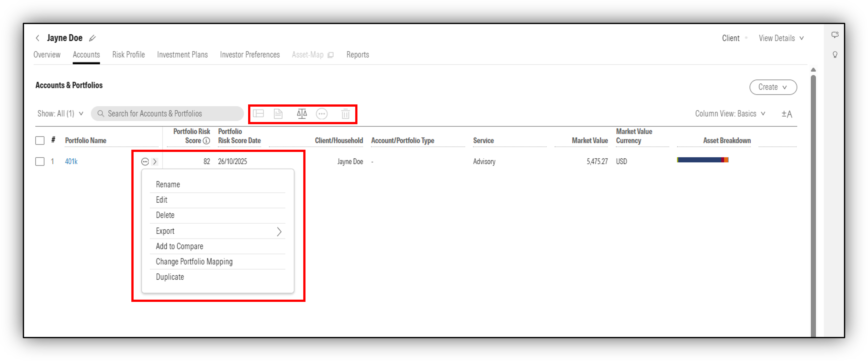Select Add to Compare menu item
Image resolution: width=868 pixels, height=361 pixels.
(217, 246)
